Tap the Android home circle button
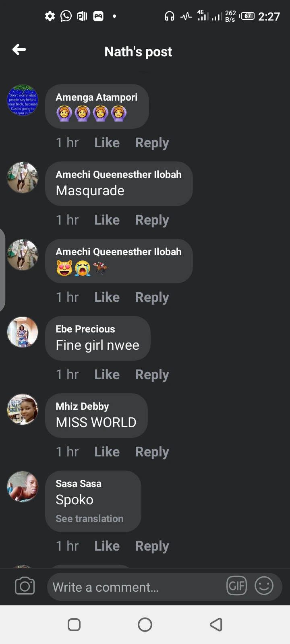 [x=145, y=625]
